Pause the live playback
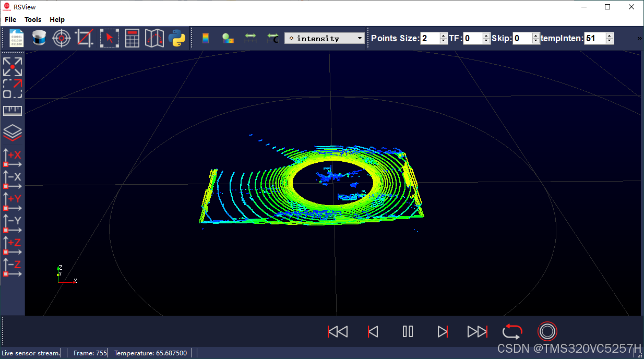Screen dimensions: 644x359 coord(408,331)
